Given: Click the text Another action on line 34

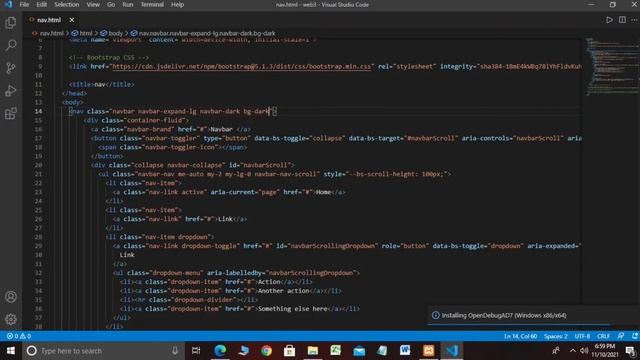Looking at the screenshot, I should point(283,291).
